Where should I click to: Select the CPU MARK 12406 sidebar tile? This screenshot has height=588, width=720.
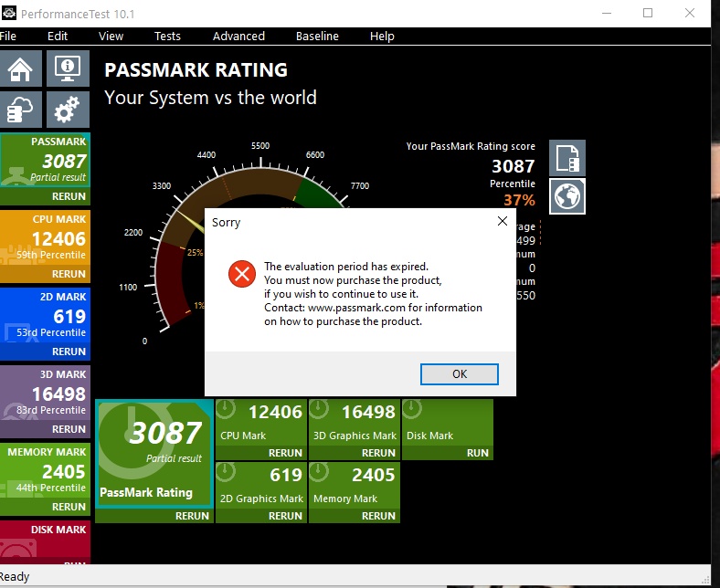[45, 237]
